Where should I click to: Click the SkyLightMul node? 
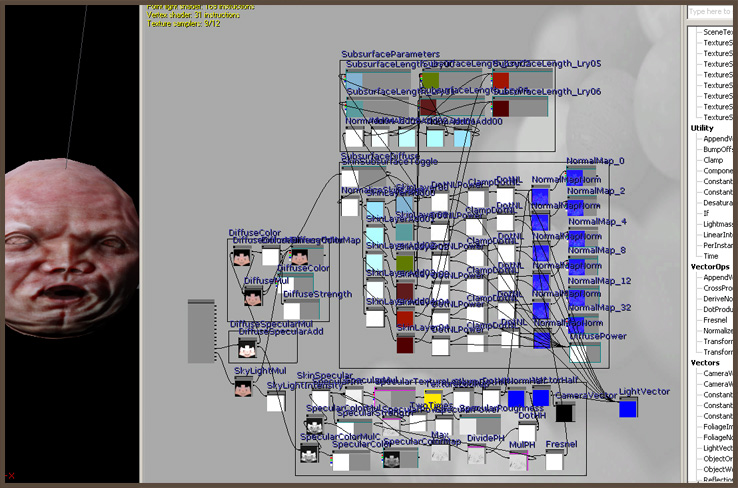click(243, 388)
